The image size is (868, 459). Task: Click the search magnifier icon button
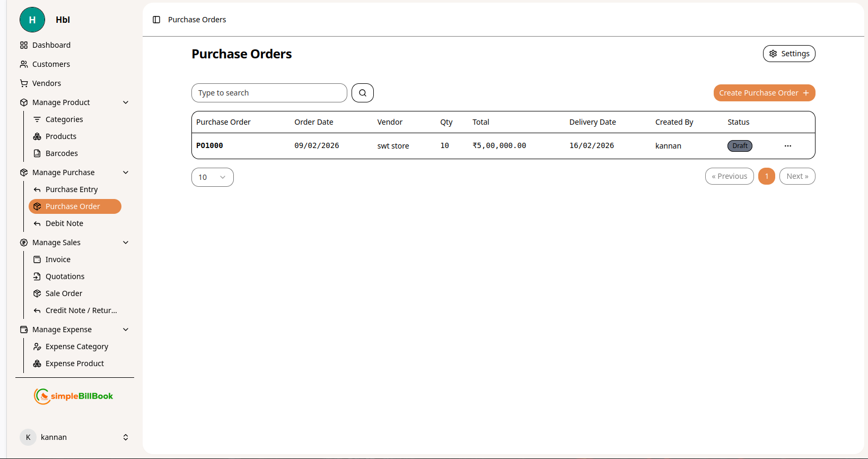[363, 93]
